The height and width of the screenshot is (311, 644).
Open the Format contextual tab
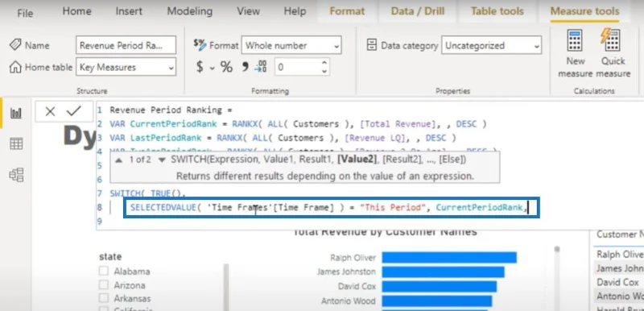pos(347,11)
